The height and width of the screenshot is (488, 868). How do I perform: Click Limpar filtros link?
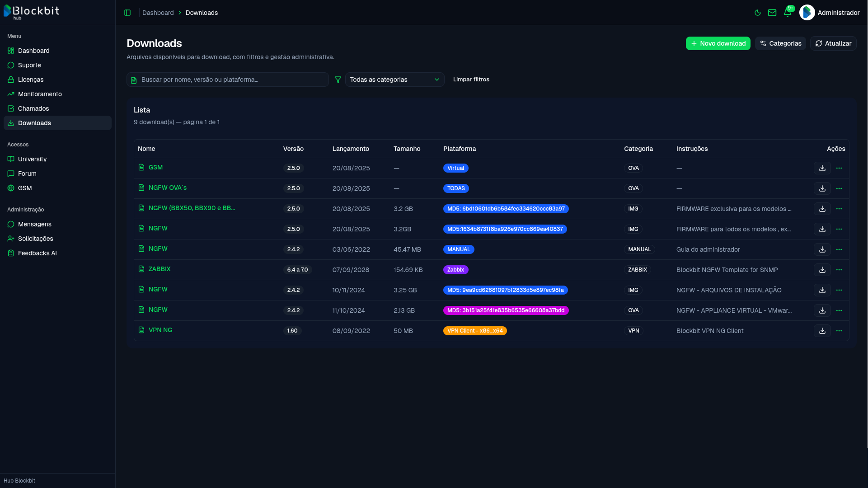click(x=471, y=80)
